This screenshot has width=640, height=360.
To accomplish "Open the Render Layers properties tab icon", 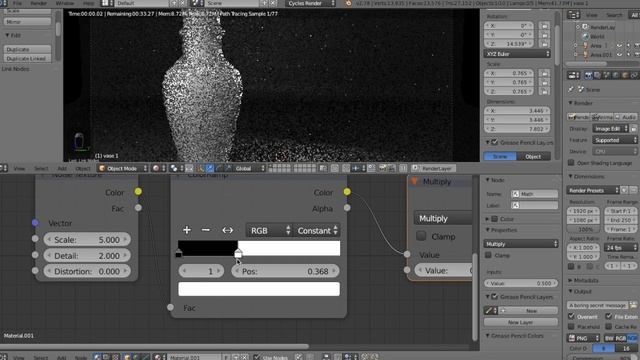I will pyautogui.click(x=598, y=76).
